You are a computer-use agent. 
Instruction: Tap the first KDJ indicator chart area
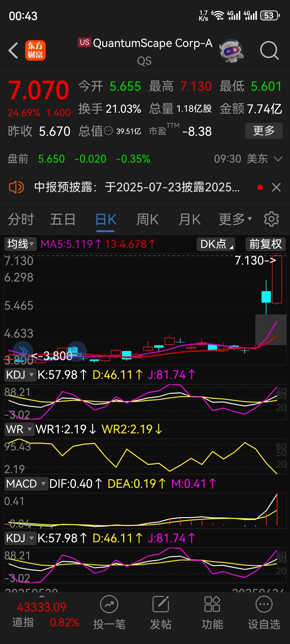[x=145, y=402]
